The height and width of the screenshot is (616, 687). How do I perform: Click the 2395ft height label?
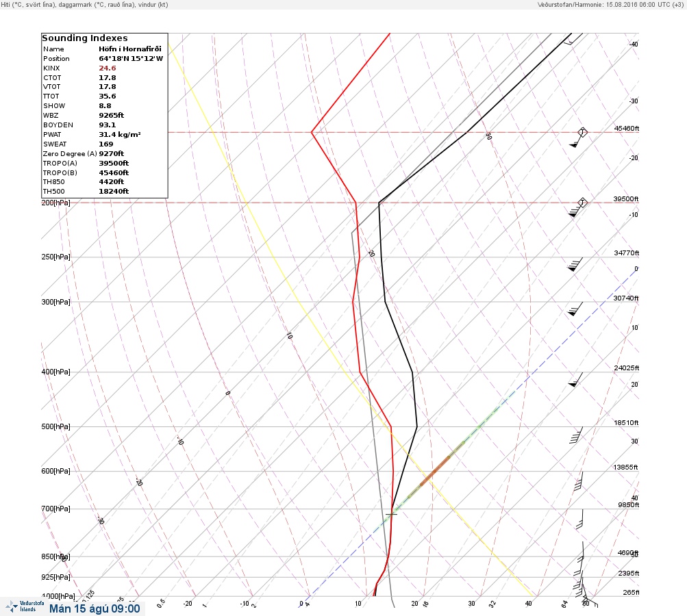[x=629, y=573]
